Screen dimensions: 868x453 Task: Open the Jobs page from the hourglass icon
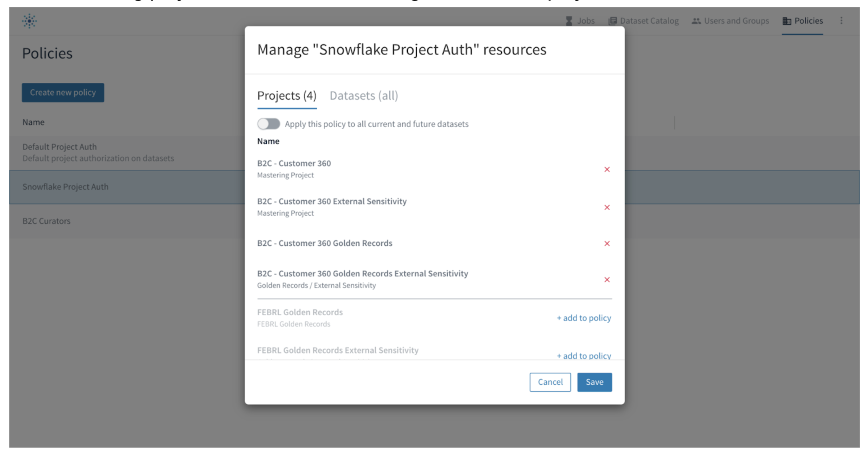(569, 21)
